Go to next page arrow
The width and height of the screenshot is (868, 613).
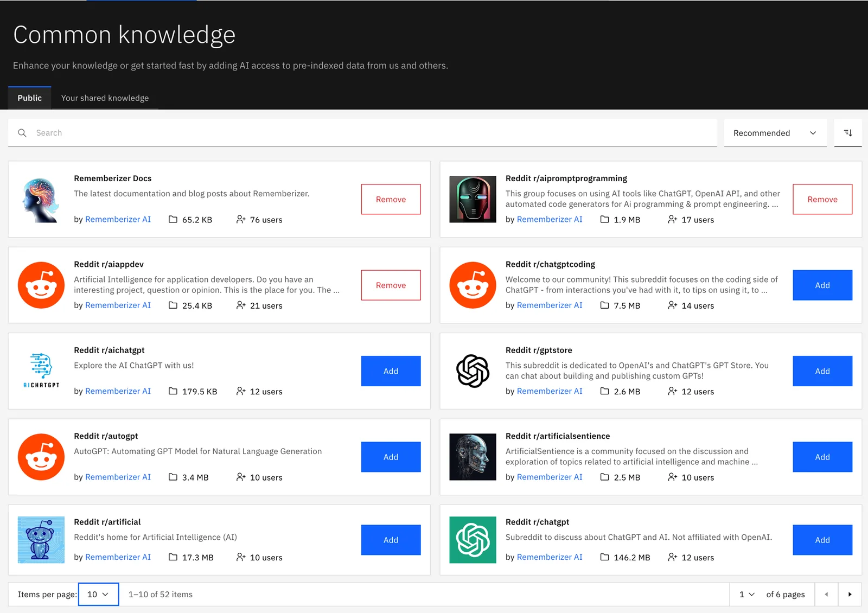click(x=850, y=595)
